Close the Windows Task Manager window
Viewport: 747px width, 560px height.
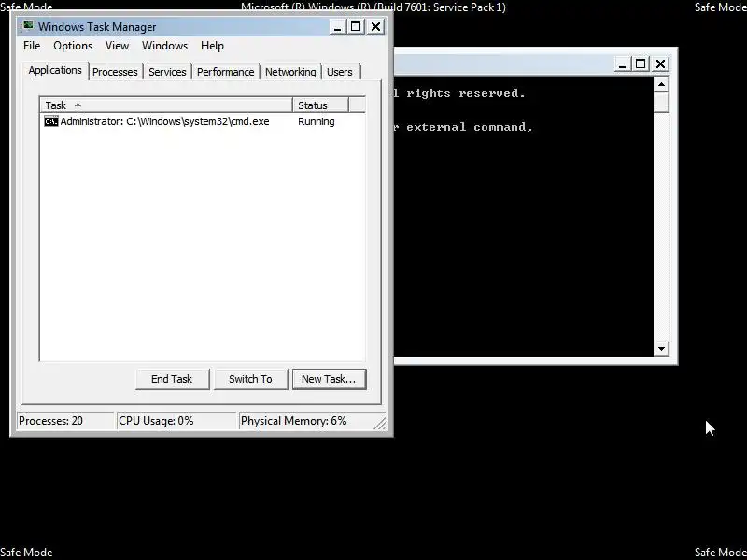pos(376,27)
